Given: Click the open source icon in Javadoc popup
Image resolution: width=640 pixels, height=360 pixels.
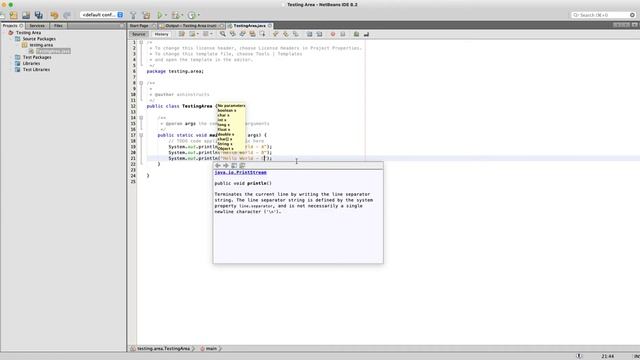Looking at the screenshot, I should (242, 165).
